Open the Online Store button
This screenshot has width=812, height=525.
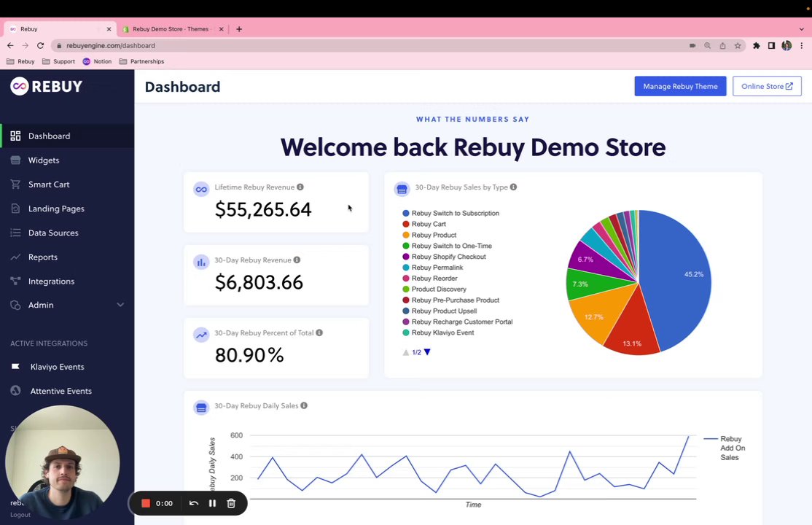[x=767, y=86]
